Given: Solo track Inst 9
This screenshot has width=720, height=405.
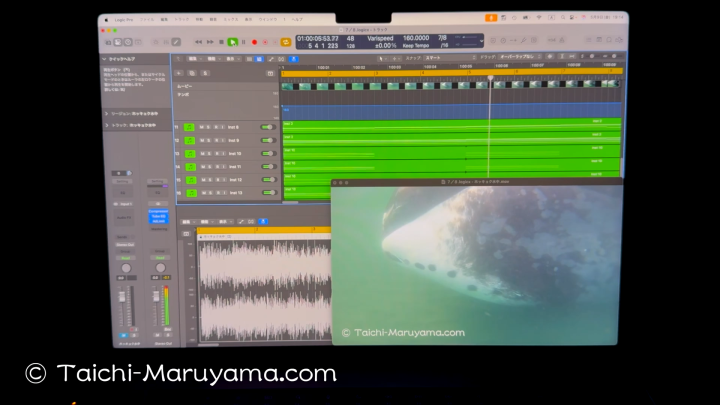Looking at the screenshot, I should point(209,141).
